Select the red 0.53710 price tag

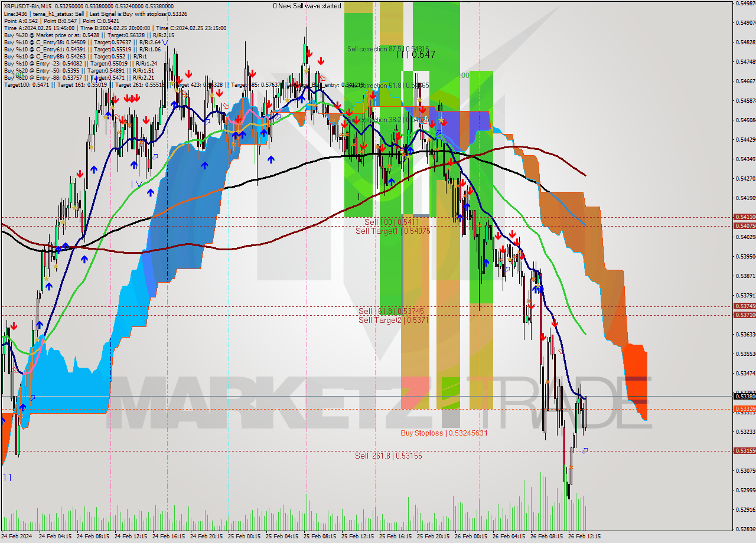point(745,315)
